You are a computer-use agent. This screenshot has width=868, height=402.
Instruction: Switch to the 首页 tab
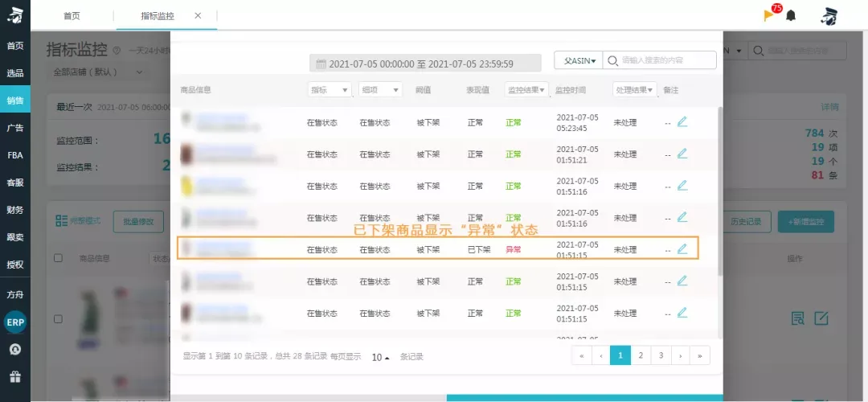point(72,15)
